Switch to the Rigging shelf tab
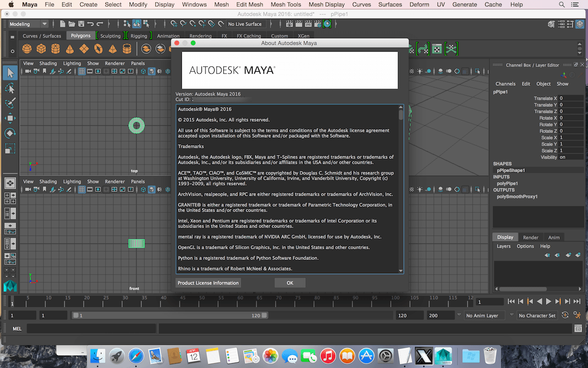Image resolution: width=588 pixels, height=368 pixels. coord(139,36)
